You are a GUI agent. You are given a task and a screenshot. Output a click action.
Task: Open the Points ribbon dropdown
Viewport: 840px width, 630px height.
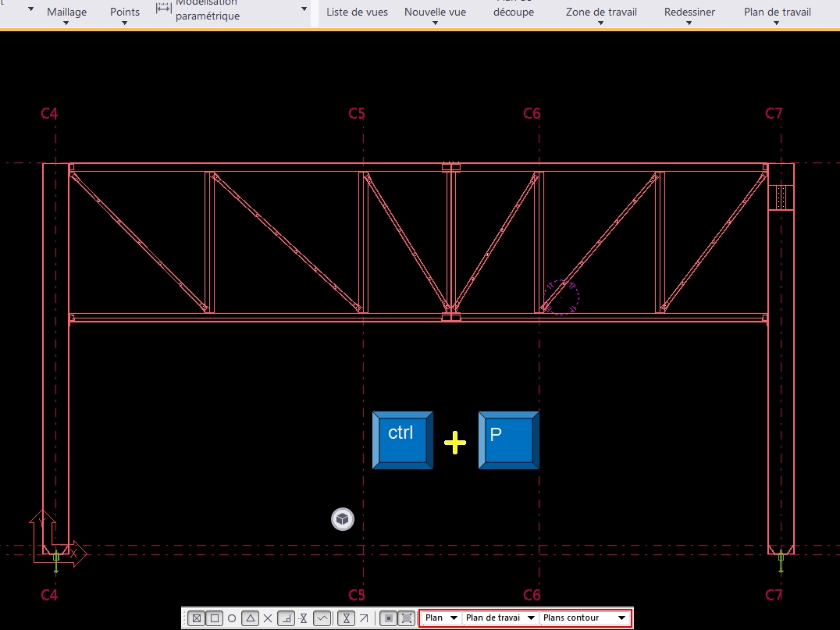coord(125,15)
